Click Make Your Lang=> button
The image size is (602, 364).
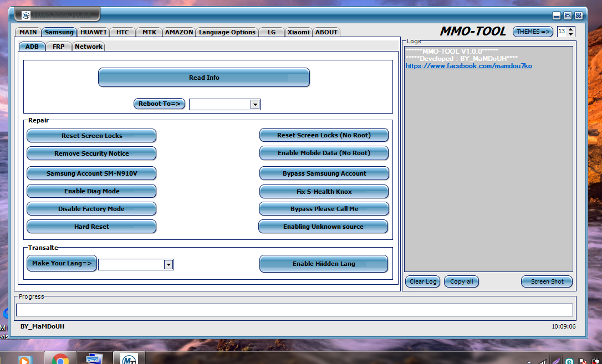62,263
